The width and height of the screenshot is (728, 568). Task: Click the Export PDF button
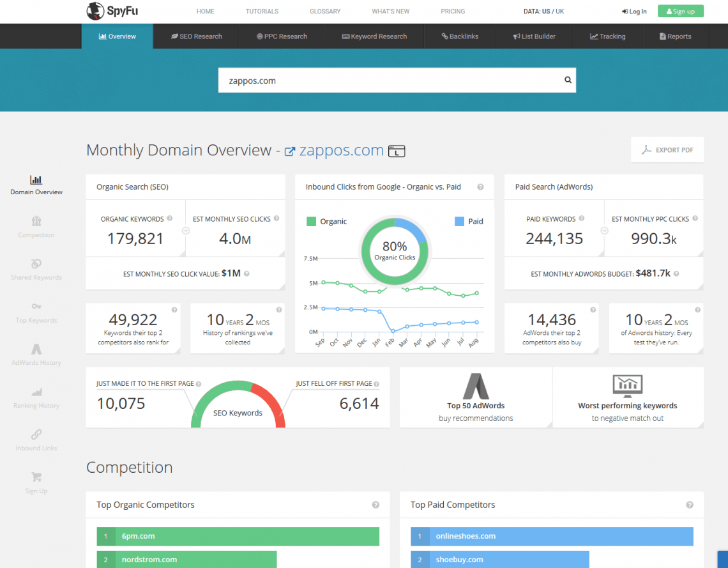pyautogui.click(x=667, y=150)
